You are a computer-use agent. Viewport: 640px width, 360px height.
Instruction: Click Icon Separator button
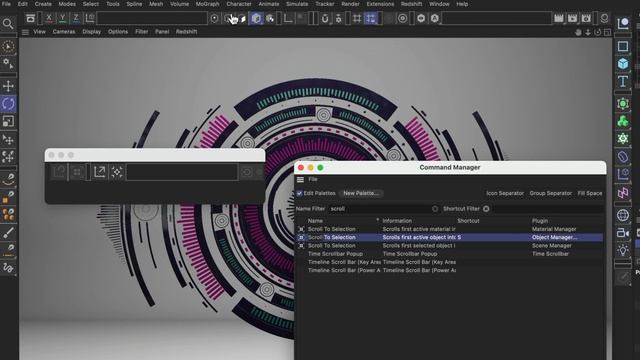coord(505,193)
